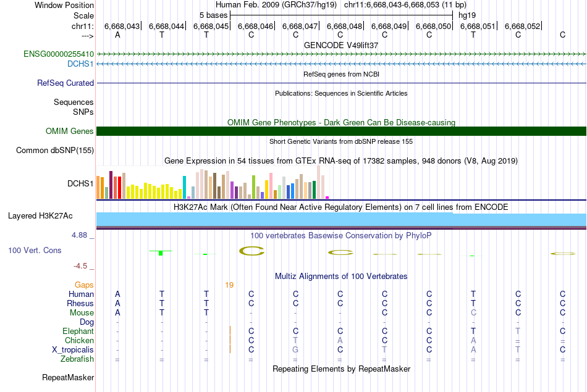Click the light blue H3K27Ac signal band

[342, 219]
